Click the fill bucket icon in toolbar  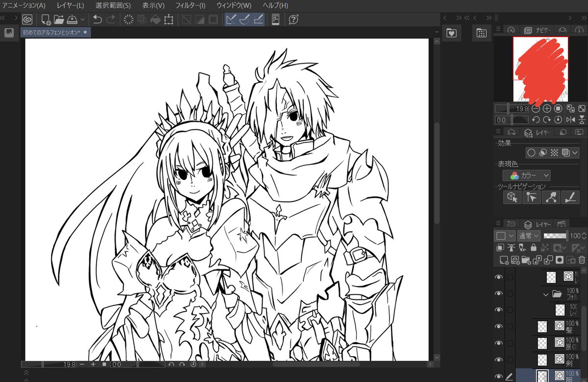pyautogui.click(x=155, y=20)
